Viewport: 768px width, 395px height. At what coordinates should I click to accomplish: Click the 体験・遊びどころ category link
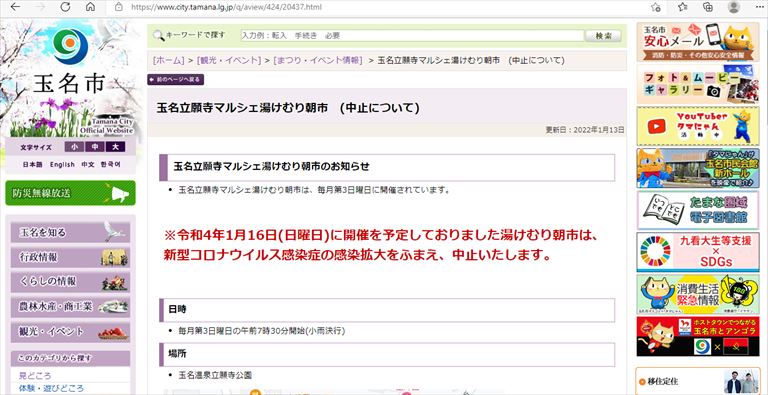click(51, 389)
